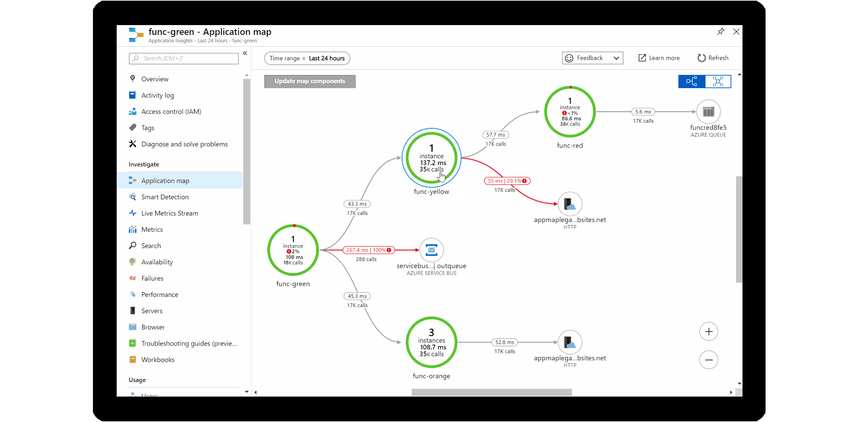Click the 52.8 ms edge label

(505, 342)
